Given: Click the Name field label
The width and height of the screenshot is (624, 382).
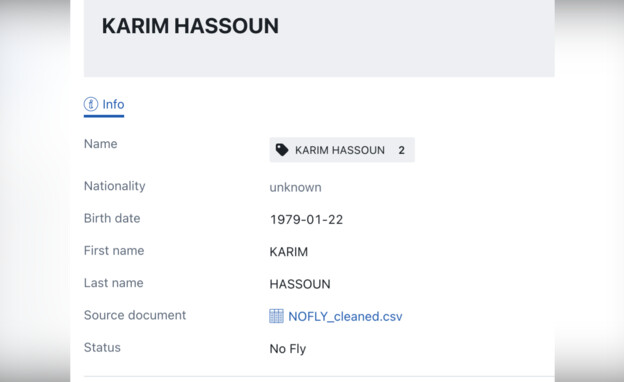Looking at the screenshot, I should pos(100,144).
